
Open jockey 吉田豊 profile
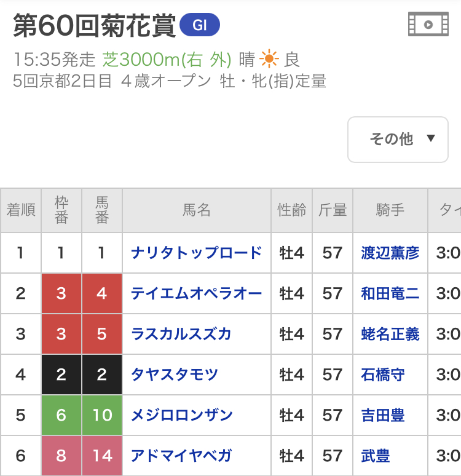tap(383, 415)
